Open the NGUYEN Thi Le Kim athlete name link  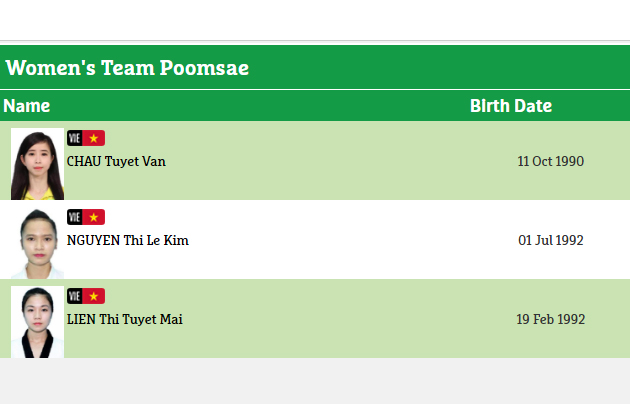click(127, 240)
